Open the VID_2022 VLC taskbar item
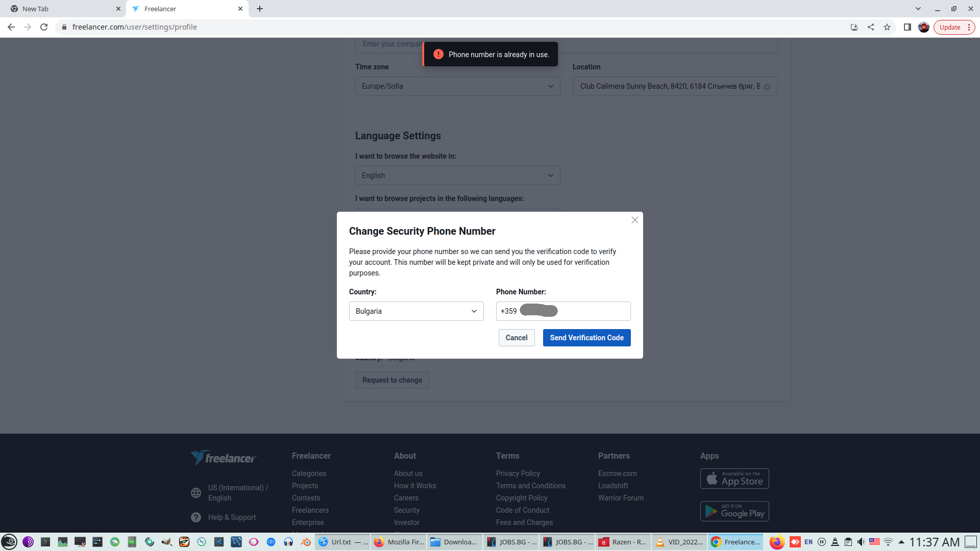980x551 pixels. pos(679,542)
